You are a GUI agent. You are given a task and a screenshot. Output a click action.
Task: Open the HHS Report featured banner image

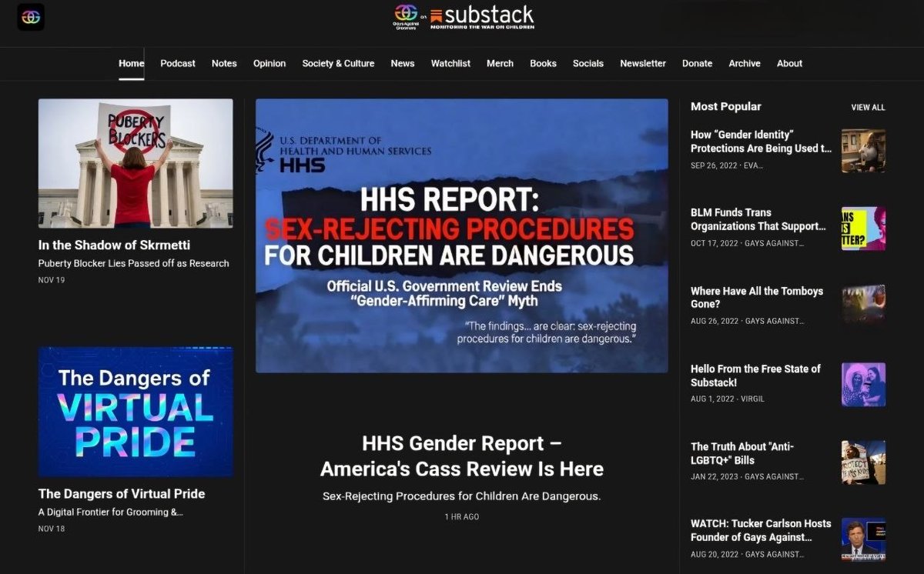[x=462, y=235]
